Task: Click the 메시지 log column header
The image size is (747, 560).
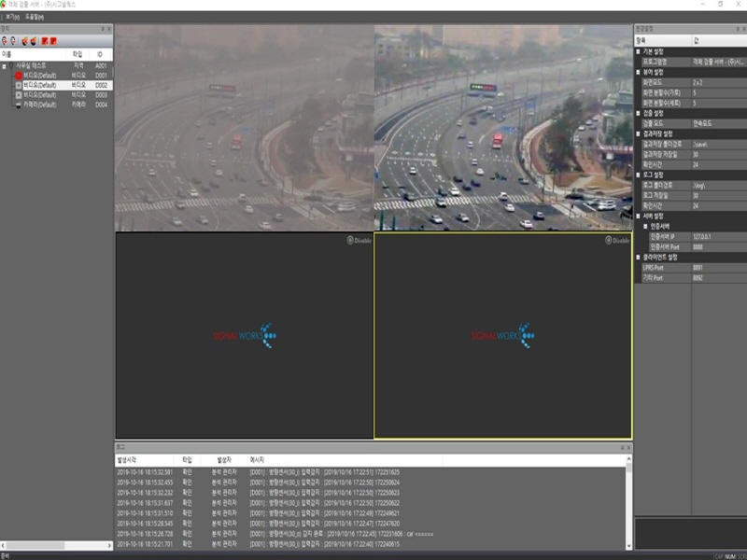Action: point(345,460)
